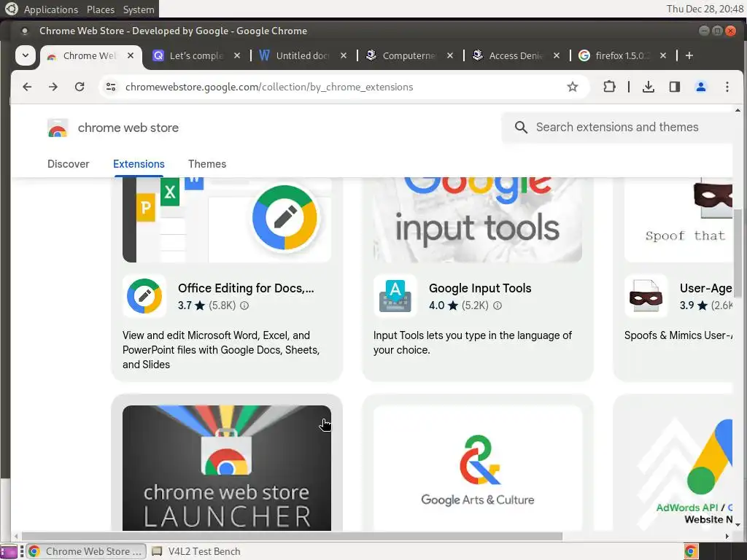Click the show desktop panel icon
Viewport: 747px width, 560px height.
(x=9, y=551)
